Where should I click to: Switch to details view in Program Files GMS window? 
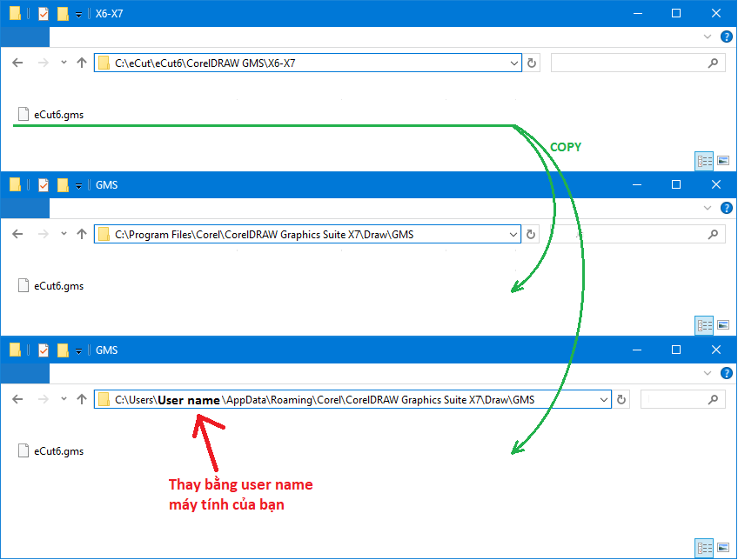(x=705, y=325)
